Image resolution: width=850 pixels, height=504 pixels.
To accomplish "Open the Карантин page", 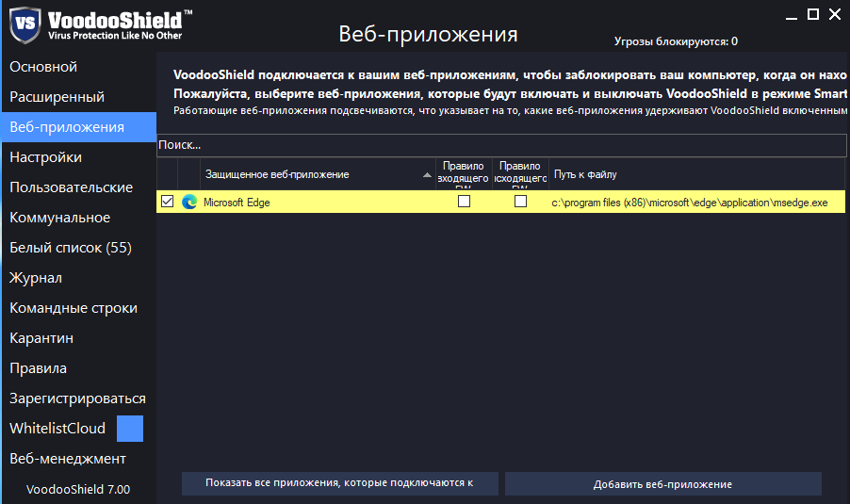I will point(41,338).
